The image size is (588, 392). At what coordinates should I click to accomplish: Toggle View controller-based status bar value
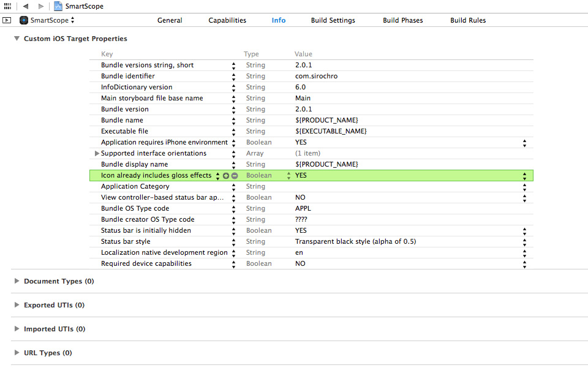[x=525, y=197]
